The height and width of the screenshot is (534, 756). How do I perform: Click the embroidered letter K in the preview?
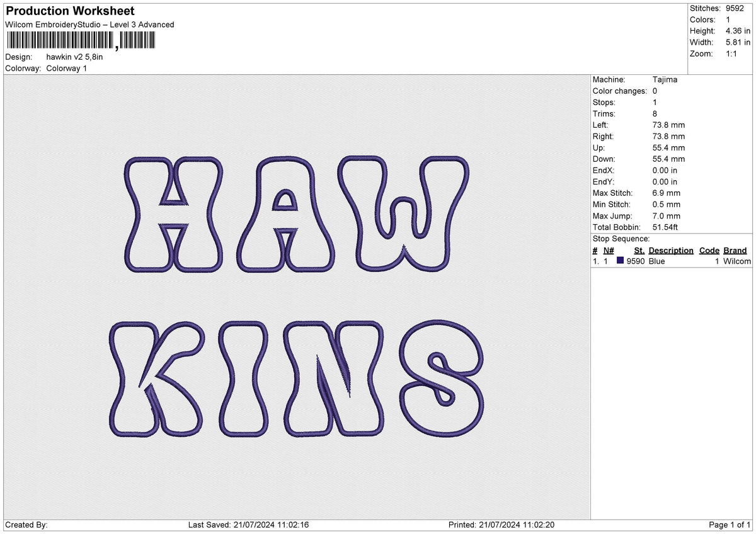[x=156, y=378]
